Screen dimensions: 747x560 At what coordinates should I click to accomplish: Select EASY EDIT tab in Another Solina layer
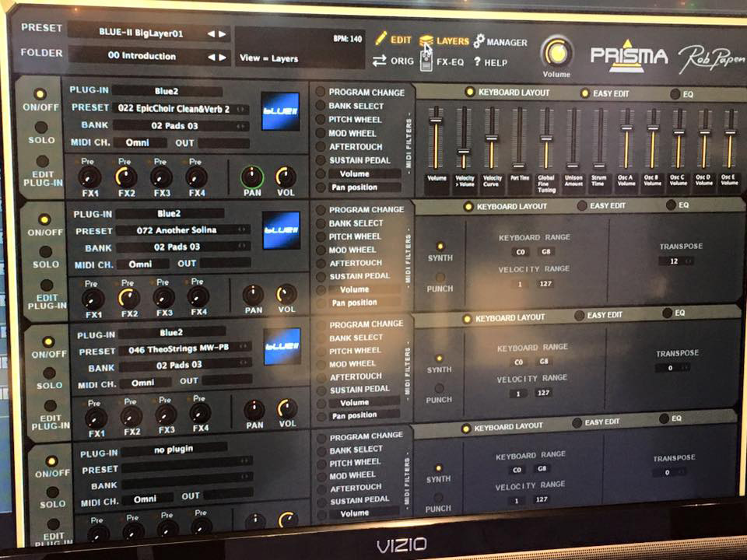coord(601,205)
